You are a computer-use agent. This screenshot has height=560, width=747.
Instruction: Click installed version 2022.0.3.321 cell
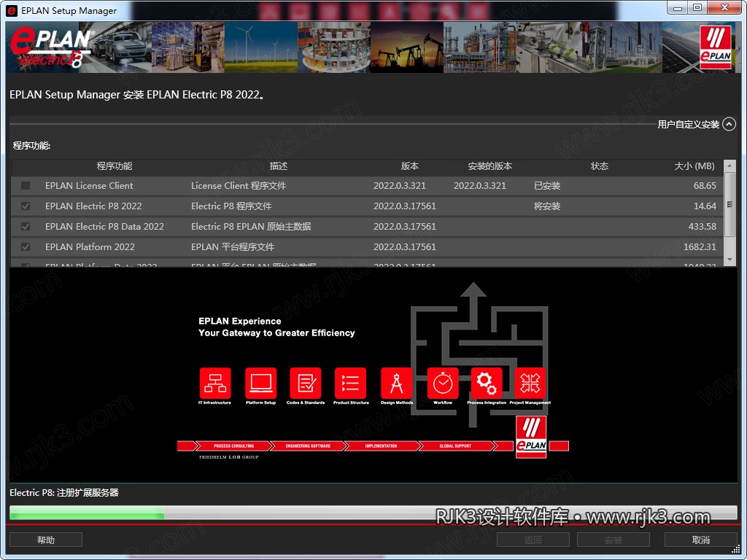[480, 186]
